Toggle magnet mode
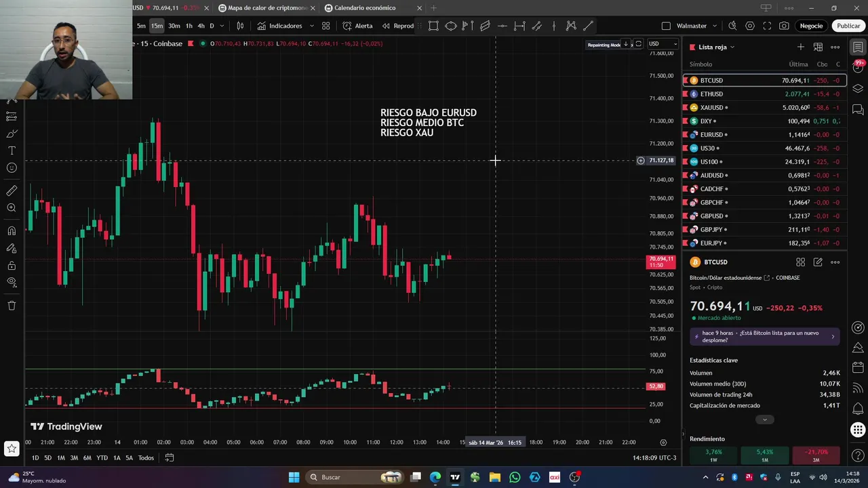This screenshot has height=488, width=868. (12, 231)
